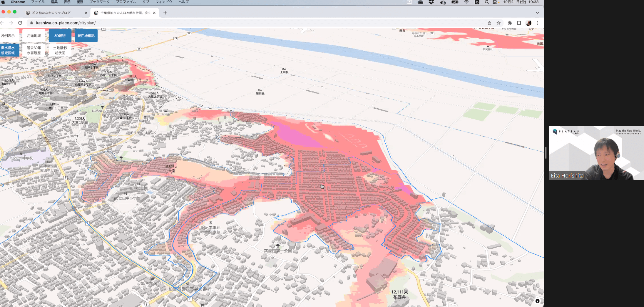Reload the page with the refresh icon
The image size is (644, 307).
(20, 23)
